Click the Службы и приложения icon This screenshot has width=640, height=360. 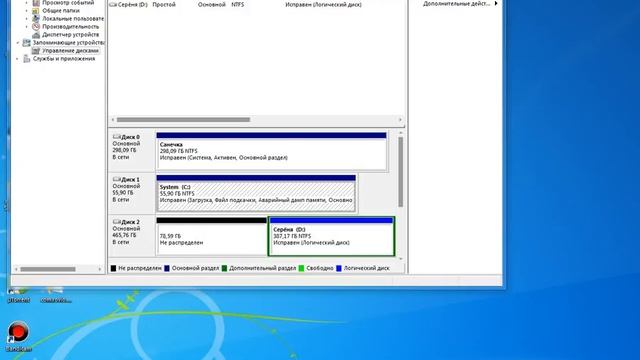pyautogui.click(x=27, y=59)
